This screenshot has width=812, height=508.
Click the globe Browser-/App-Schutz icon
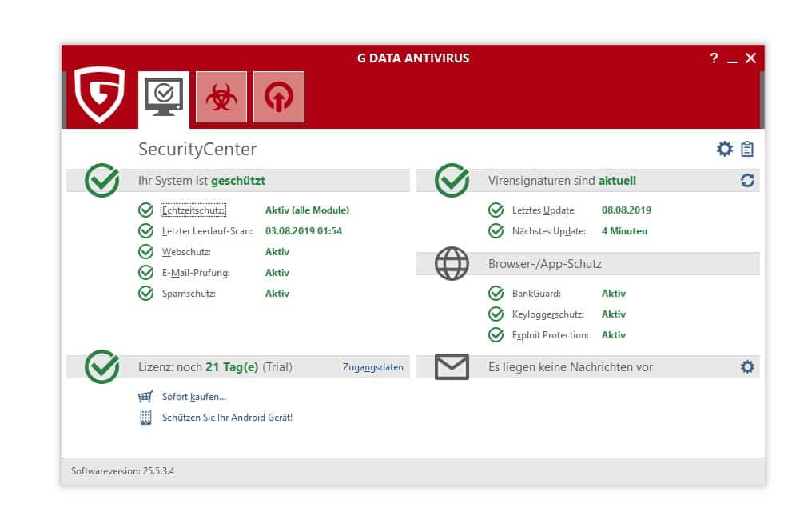click(452, 263)
